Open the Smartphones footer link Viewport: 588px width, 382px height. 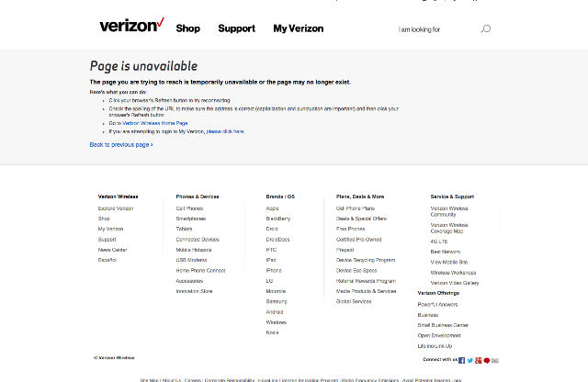click(191, 219)
